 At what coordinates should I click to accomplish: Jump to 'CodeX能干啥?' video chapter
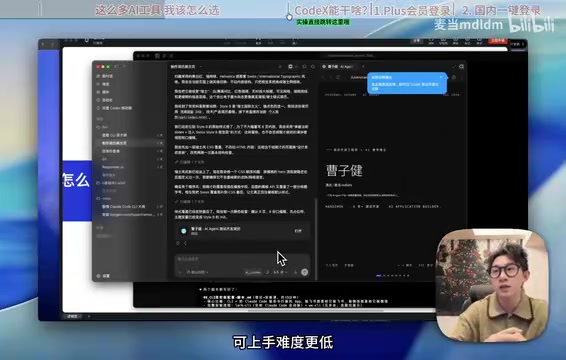pos(331,10)
